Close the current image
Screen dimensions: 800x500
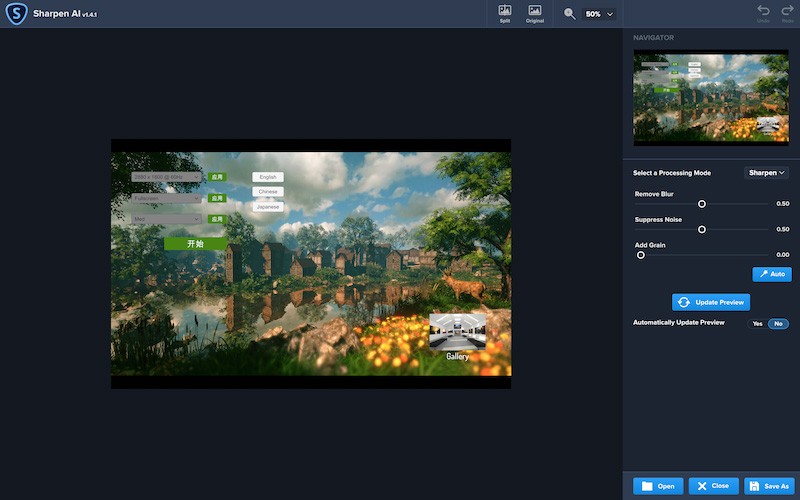pyautogui.click(x=713, y=486)
